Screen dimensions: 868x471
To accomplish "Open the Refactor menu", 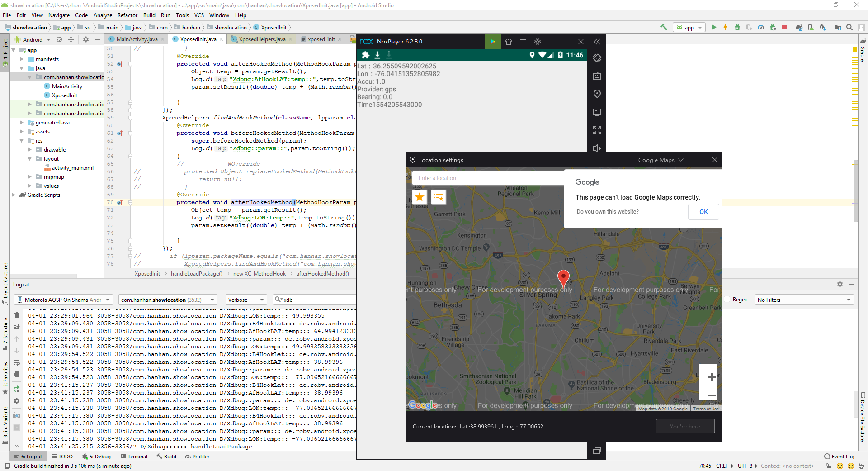I will (x=127, y=15).
